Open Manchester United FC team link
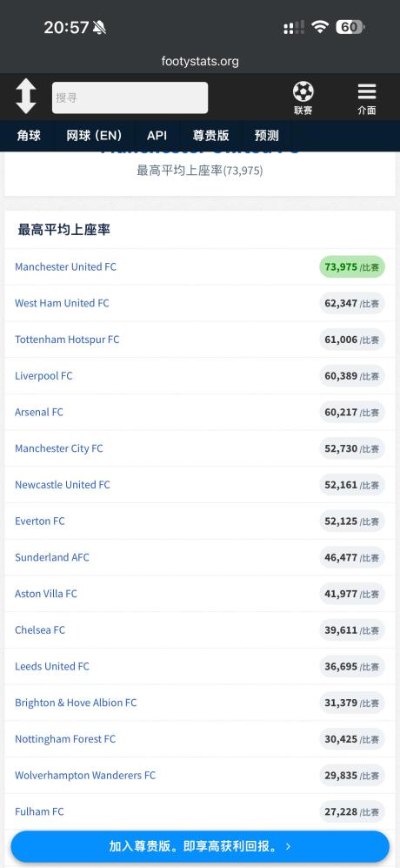The height and width of the screenshot is (868, 400). coord(66,266)
